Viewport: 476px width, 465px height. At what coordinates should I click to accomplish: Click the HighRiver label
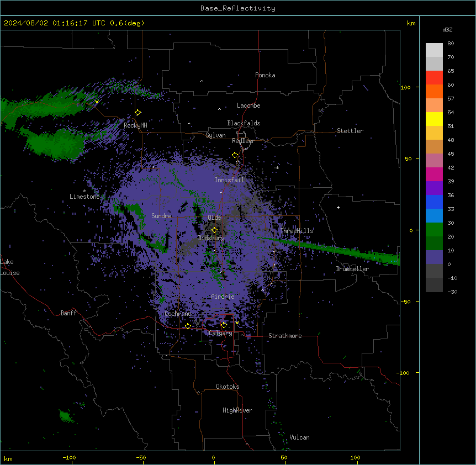237,410
